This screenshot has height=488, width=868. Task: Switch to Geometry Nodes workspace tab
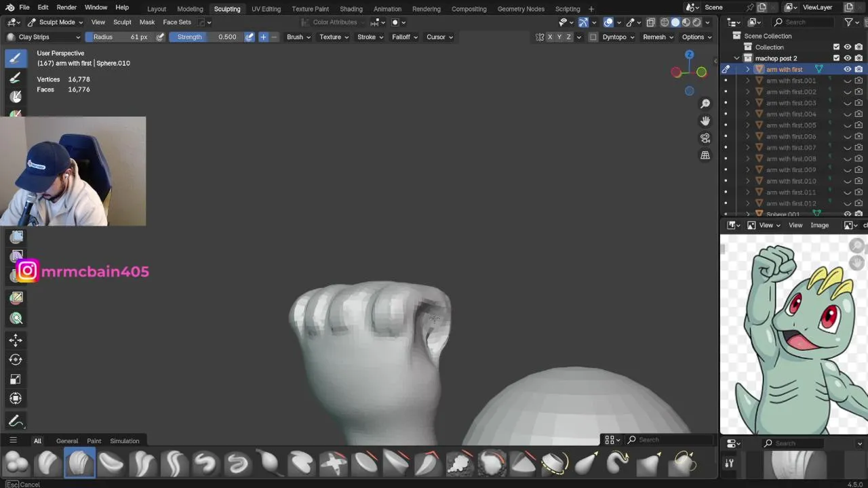(x=520, y=9)
